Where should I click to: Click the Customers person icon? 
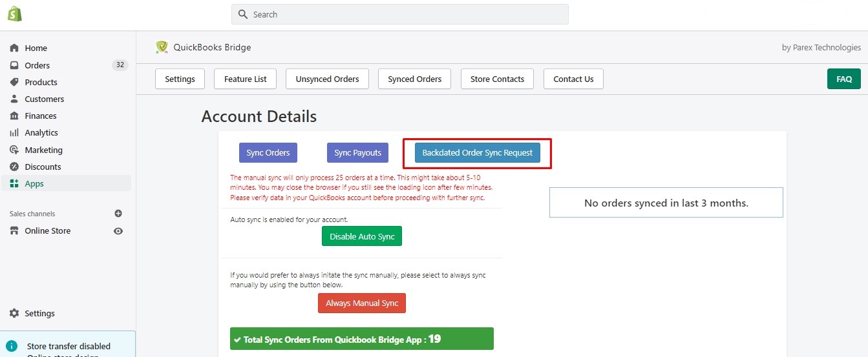point(14,99)
